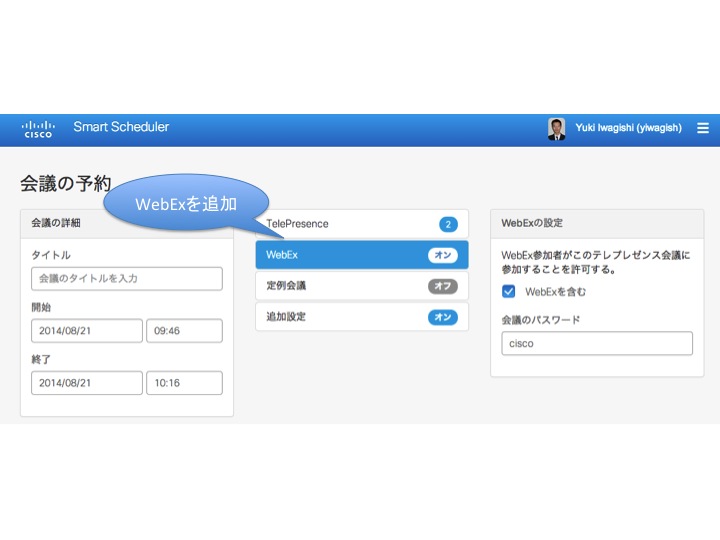Screen dimensions: 720x540
Task: Click the Cisco logo icon
Action: pos(38,128)
